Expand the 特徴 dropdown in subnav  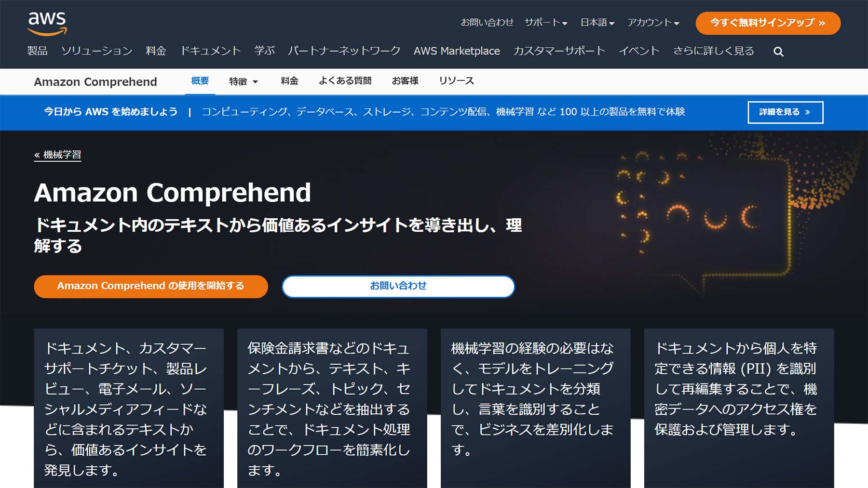pyautogui.click(x=244, y=81)
